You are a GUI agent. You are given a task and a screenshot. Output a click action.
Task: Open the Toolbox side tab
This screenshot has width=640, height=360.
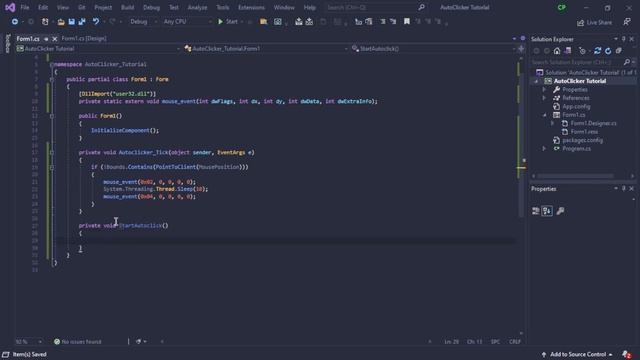(x=7, y=44)
